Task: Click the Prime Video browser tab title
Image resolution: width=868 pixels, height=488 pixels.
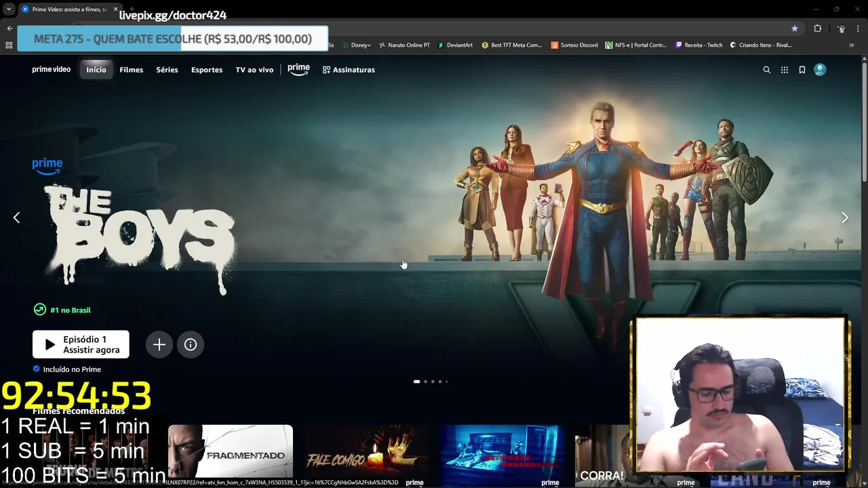Action: point(69,9)
